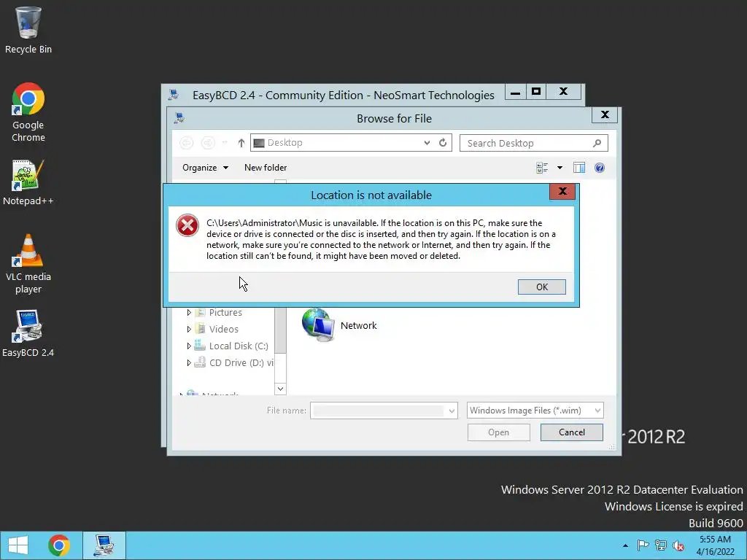Screen dimensions: 747x560
Task: Select the Network item in file list
Action: (339, 325)
